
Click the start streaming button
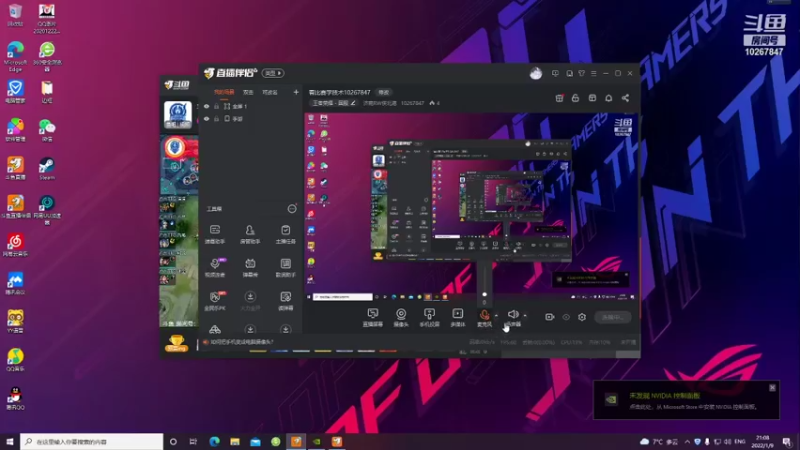[613, 317]
